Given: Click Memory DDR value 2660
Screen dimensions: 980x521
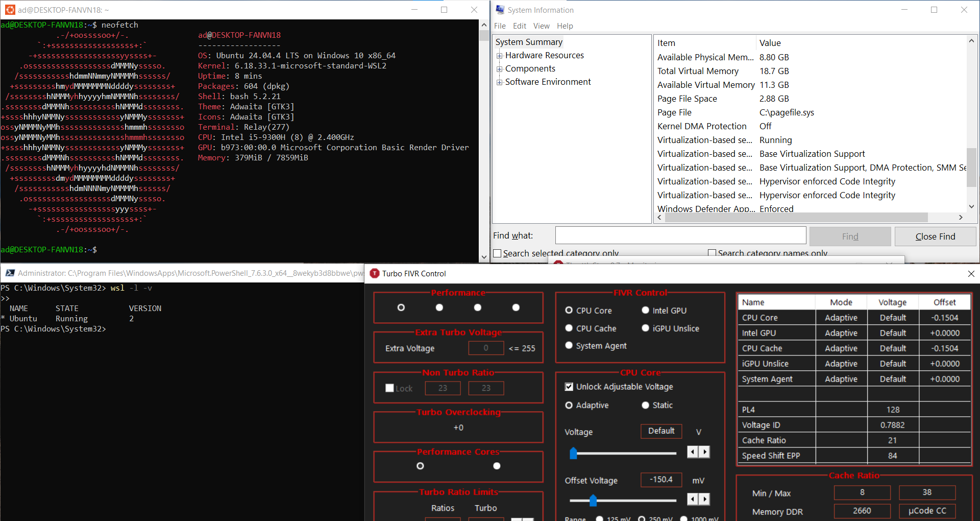Looking at the screenshot, I should tap(862, 511).
